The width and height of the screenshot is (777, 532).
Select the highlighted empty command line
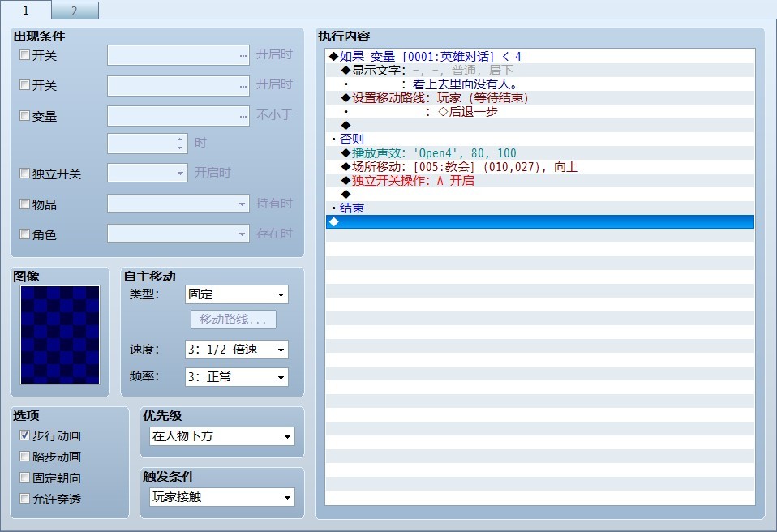tap(540, 222)
